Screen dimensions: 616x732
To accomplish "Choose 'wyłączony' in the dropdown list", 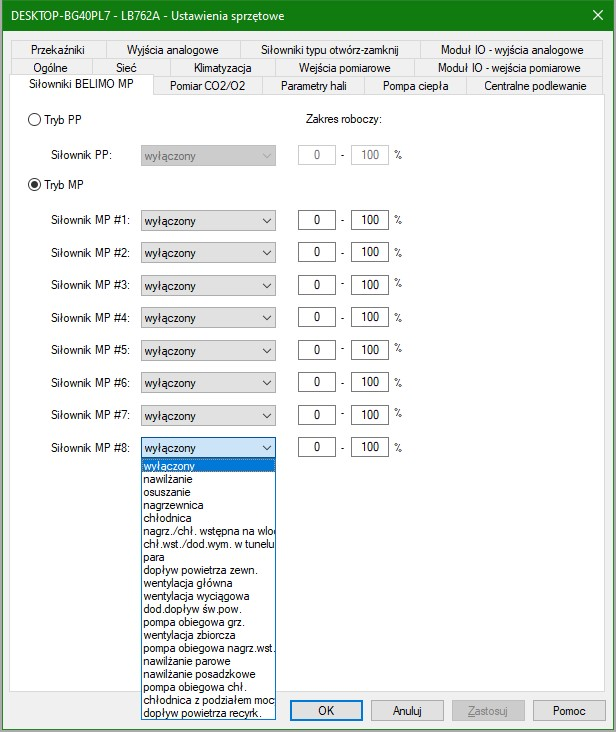I will click(x=208, y=466).
